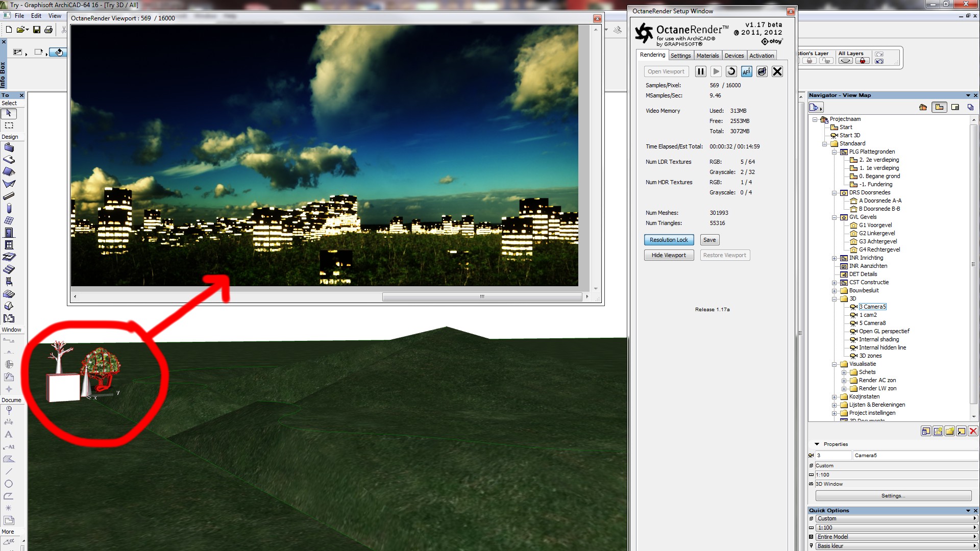Image resolution: width=980 pixels, height=551 pixels.
Task: Open the Edit menu
Action: tap(36, 16)
